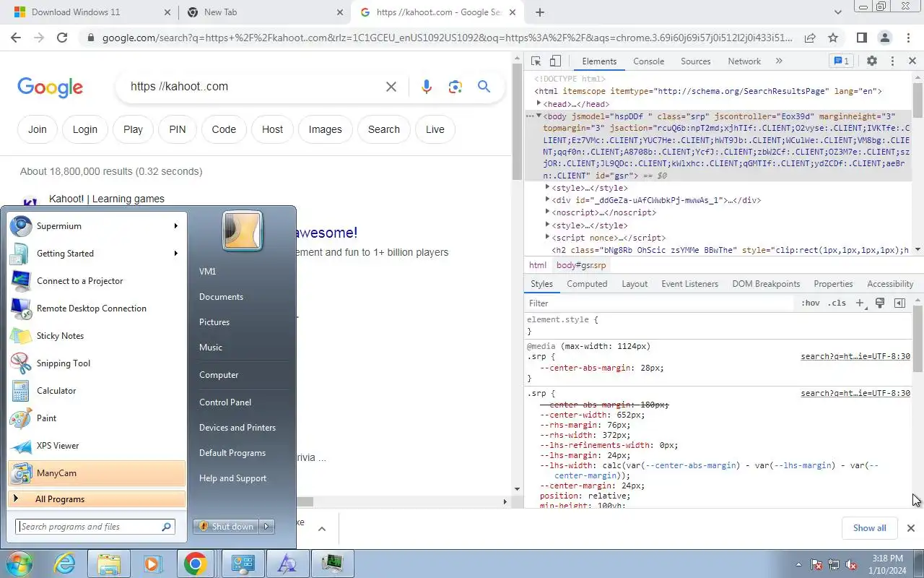Toggle the .cls class editor
Viewport: 924px width, 578px height.
pyautogui.click(x=837, y=303)
